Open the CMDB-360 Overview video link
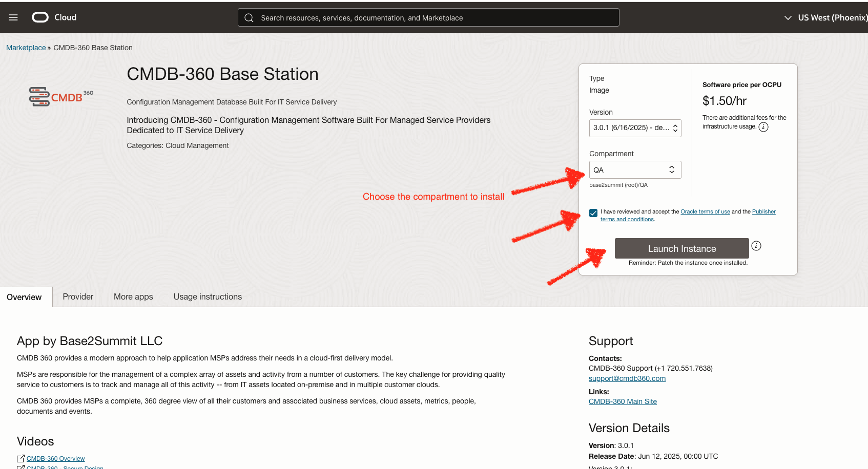 click(56, 459)
